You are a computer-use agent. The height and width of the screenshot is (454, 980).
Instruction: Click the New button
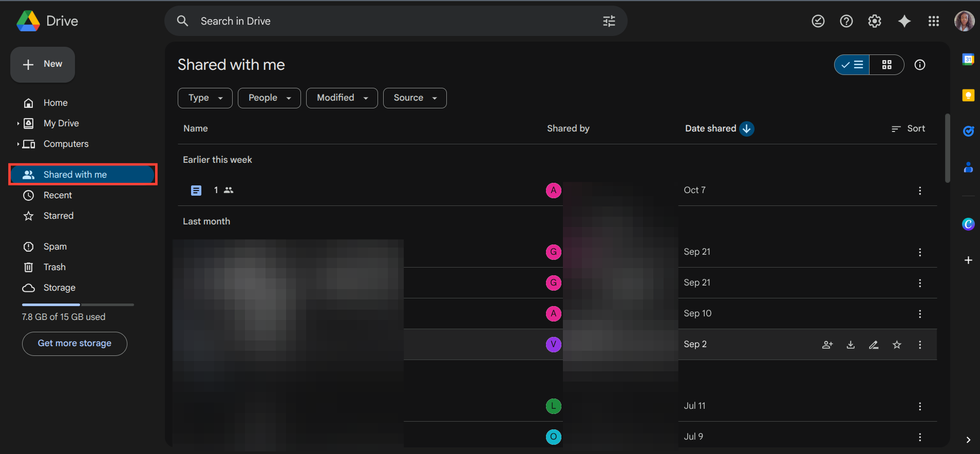pyautogui.click(x=43, y=64)
